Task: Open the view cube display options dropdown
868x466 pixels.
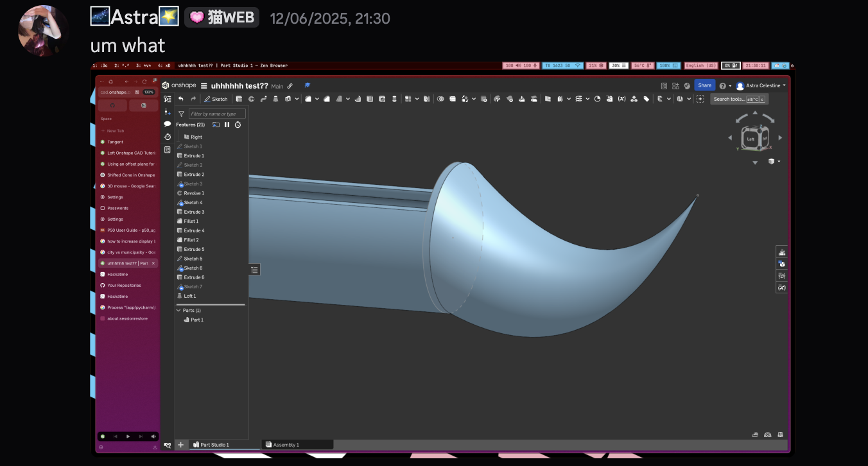Action: [x=774, y=162]
